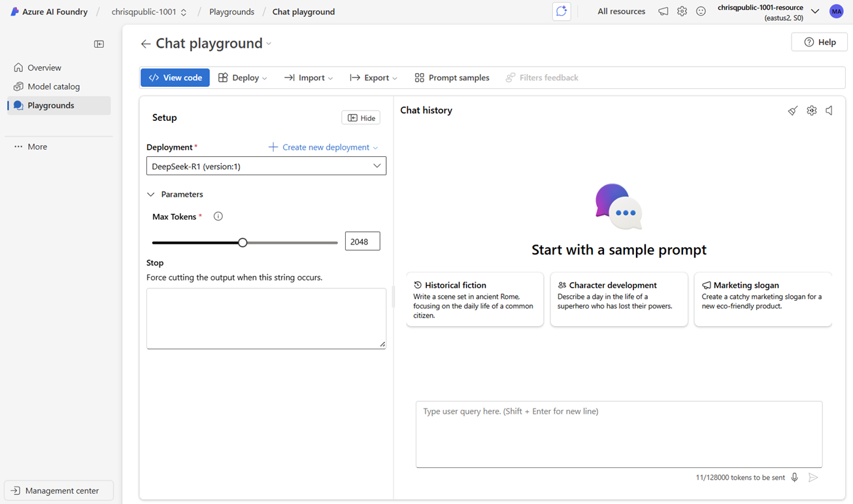Open Prompt samples
Screen dimensions: 853x504
452,78
